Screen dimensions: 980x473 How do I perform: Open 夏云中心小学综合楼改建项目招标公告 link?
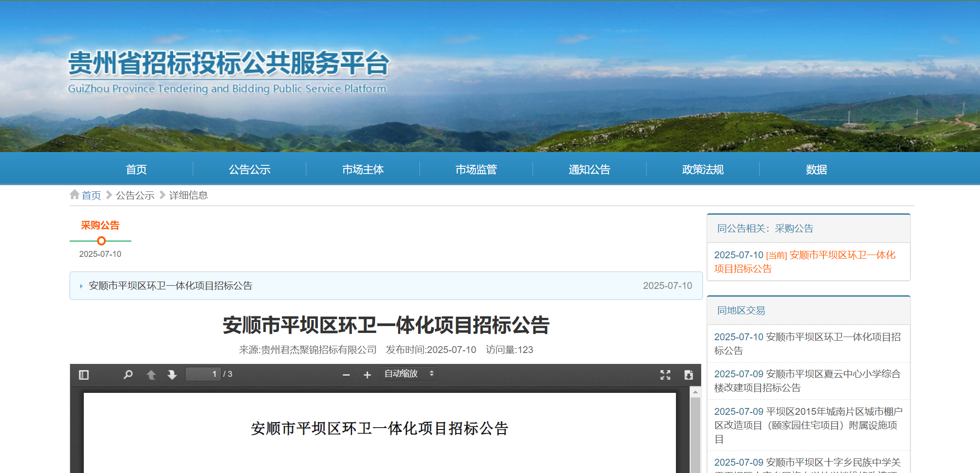(807, 381)
